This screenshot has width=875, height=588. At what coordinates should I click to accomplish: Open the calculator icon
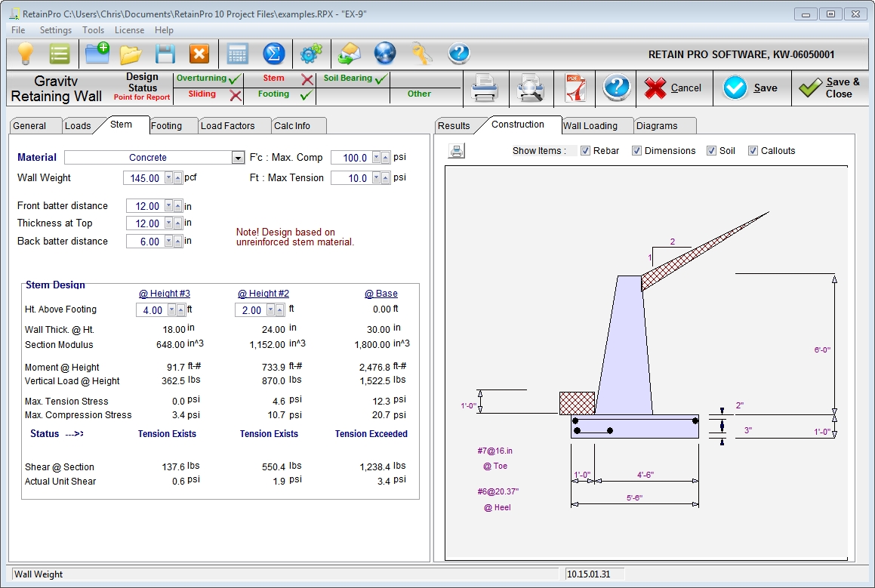(238, 54)
